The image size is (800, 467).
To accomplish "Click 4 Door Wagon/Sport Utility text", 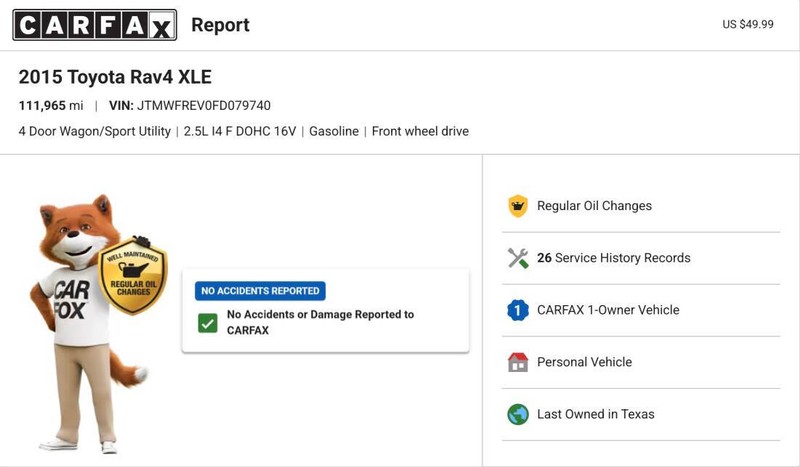I will pyautogui.click(x=94, y=131).
